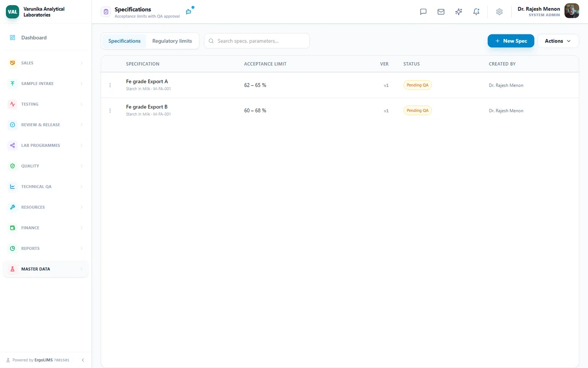Screen dimensions: 588x368
Task: Expand the Resources section chevron
Action: (81, 207)
